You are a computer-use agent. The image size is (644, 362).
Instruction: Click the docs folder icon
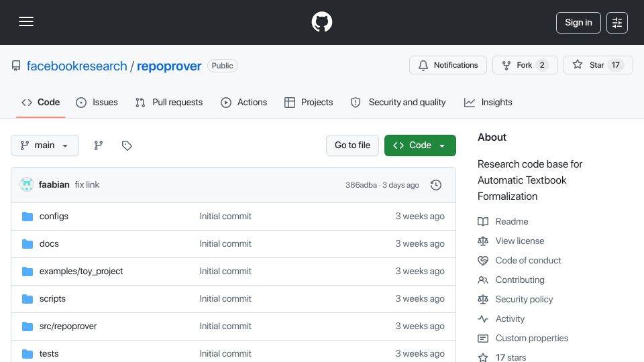click(28, 244)
